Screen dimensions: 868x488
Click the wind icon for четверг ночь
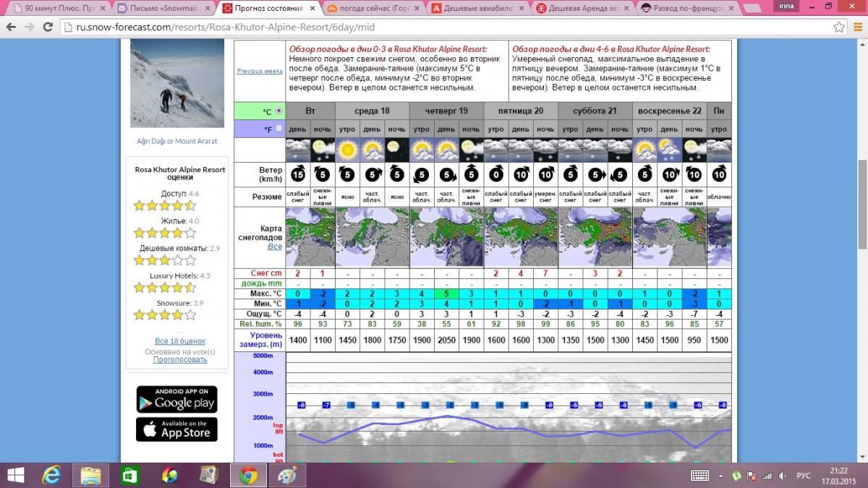(471, 174)
